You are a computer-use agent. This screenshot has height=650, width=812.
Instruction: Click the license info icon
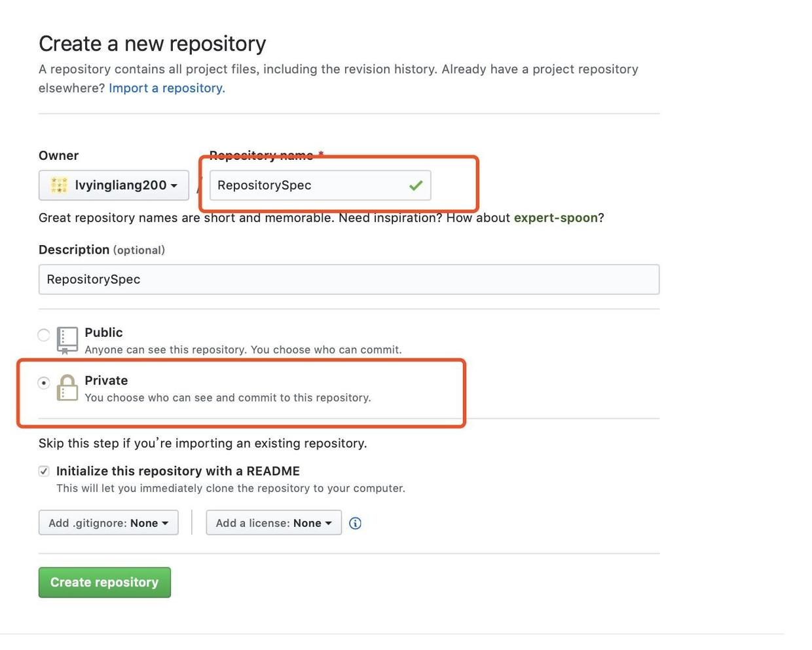tap(355, 523)
